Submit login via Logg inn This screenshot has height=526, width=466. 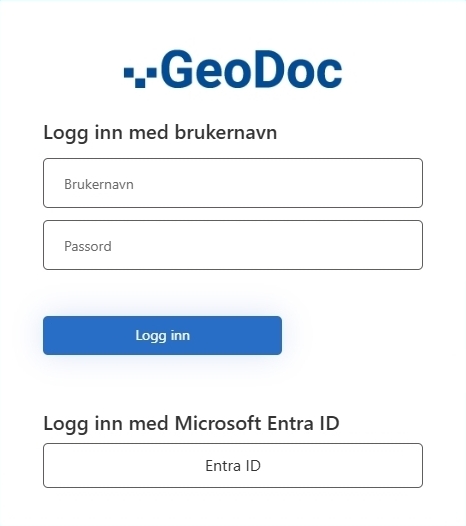point(162,335)
